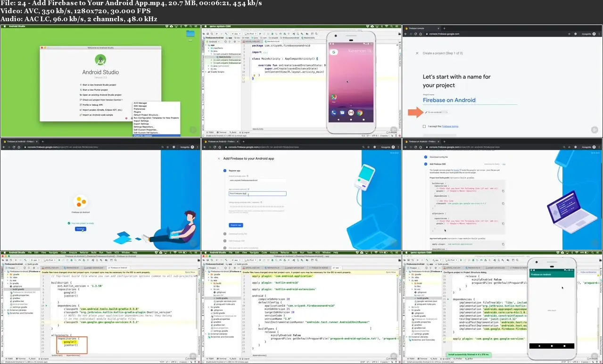Viewport: 603px width, 364px height.
Task: Click the Firebase on Android project name field
Action: coord(470,100)
